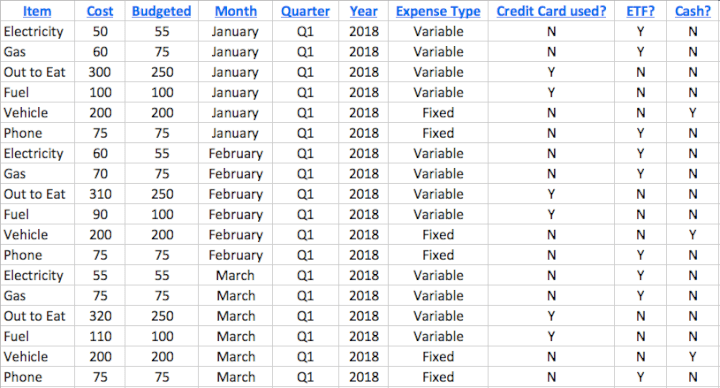Image resolution: width=720 pixels, height=388 pixels.
Task: Click the Year column header
Action: tap(364, 11)
